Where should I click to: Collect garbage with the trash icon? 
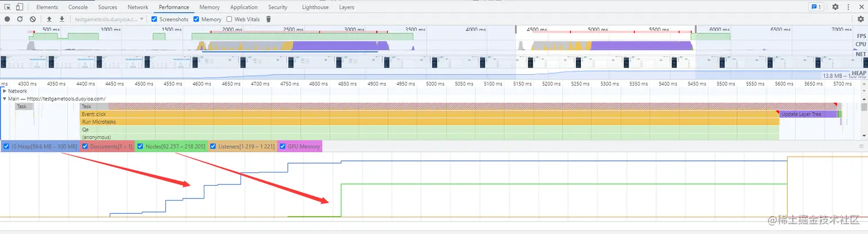pos(268,19)
